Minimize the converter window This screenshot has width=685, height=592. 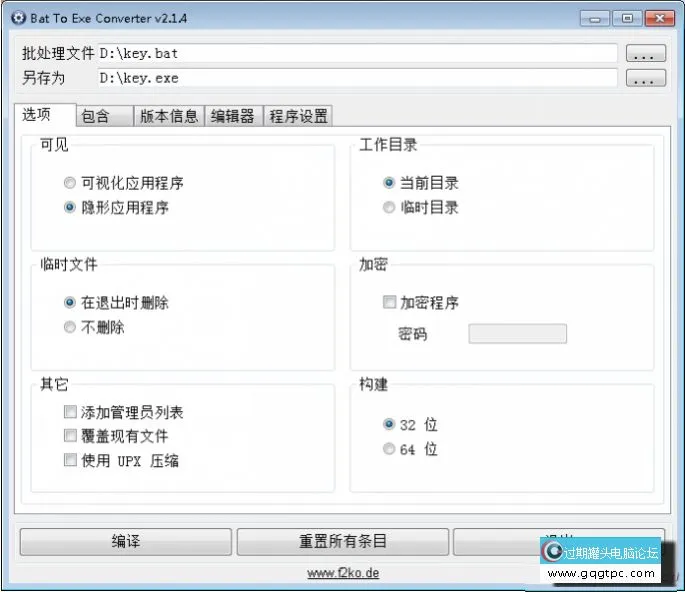click(x=595, y=19)
